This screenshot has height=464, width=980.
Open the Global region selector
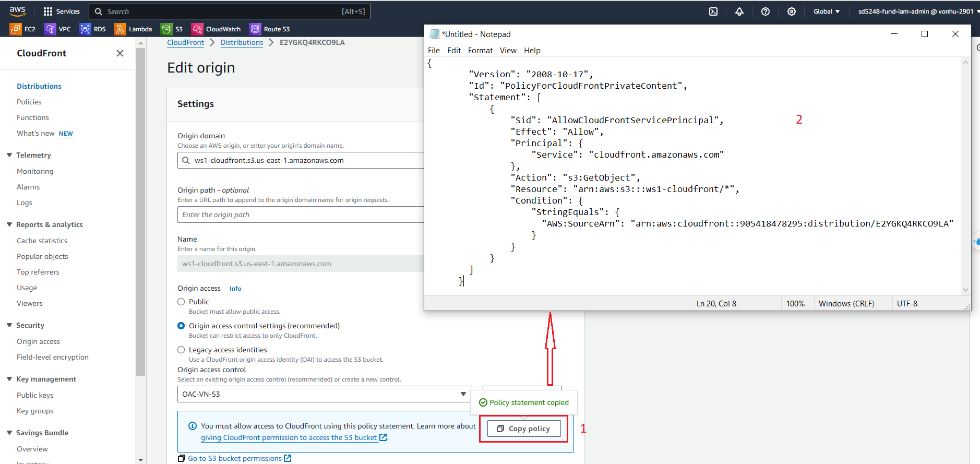coord(826,11)
